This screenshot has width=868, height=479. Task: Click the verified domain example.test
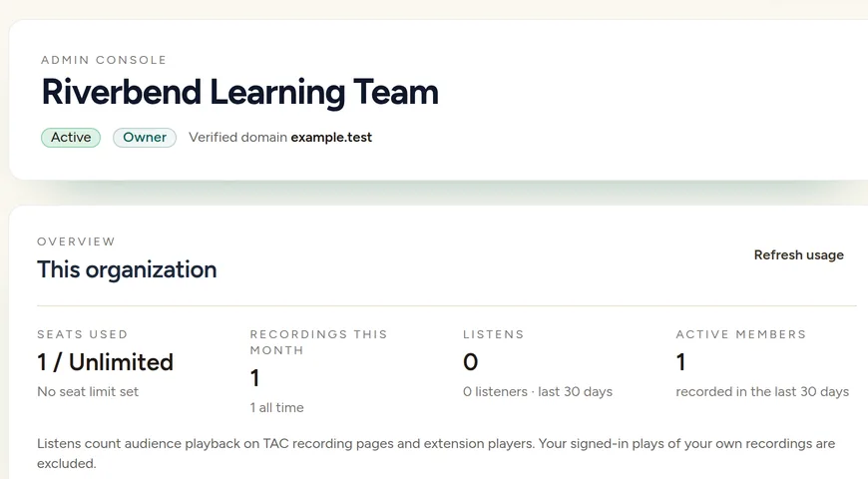click(331, 138)
